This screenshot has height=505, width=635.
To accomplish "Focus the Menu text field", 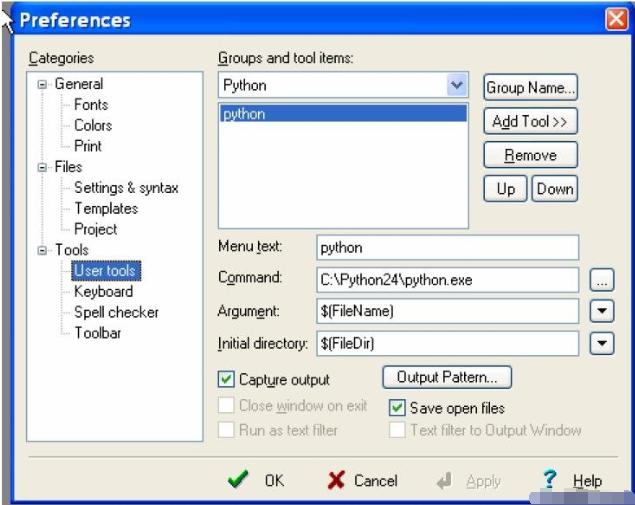I will [x=447, y=247].
